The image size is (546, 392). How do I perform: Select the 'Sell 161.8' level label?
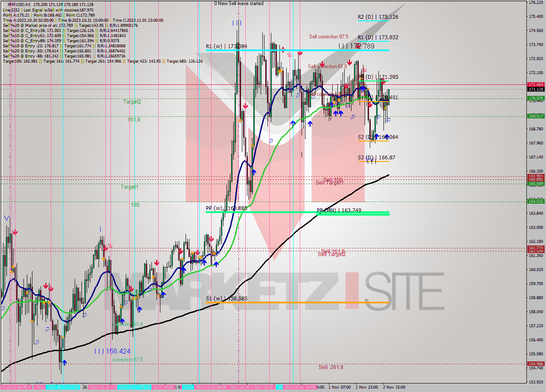coord(333,251)
